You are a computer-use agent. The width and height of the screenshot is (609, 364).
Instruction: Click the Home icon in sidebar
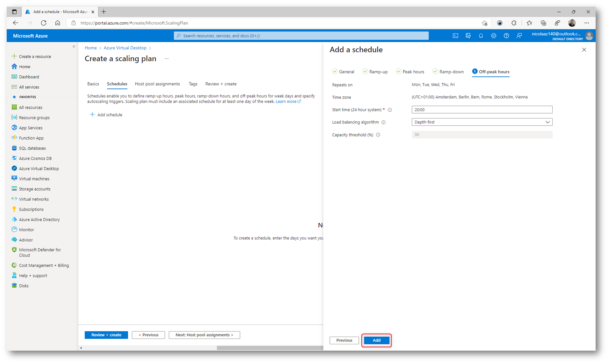[14, 66]
